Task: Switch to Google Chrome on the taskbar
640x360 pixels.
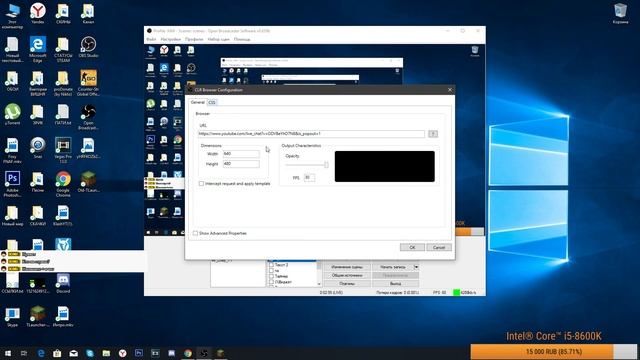Action: pyautogui.click(x=188, y=353)
